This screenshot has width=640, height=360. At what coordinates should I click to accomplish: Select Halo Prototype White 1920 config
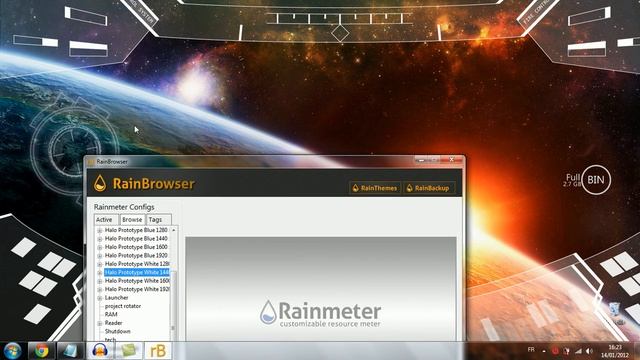137,289
